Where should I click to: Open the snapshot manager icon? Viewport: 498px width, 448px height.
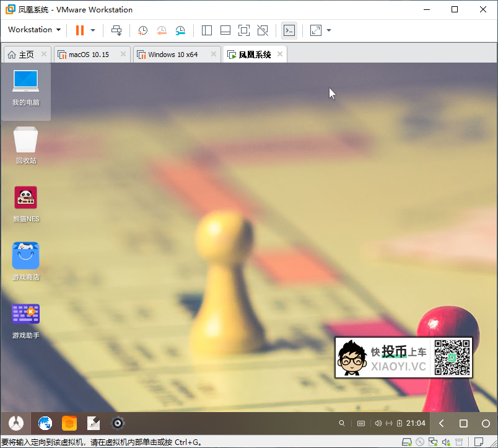coord(180,30)
